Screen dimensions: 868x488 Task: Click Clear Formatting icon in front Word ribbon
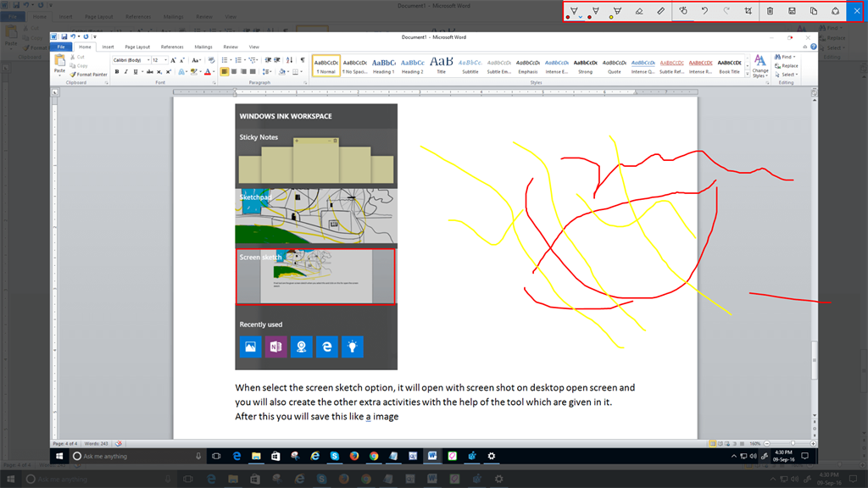(211, 60)
